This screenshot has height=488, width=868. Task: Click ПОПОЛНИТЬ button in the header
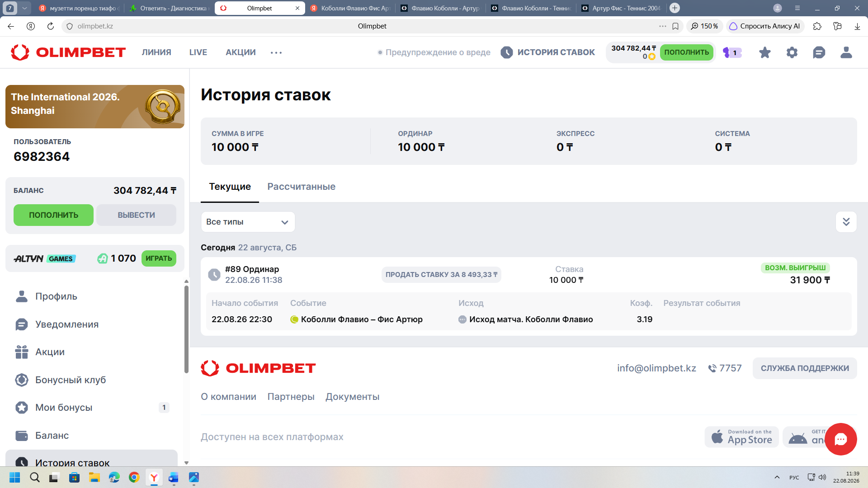tap(686, 52)
